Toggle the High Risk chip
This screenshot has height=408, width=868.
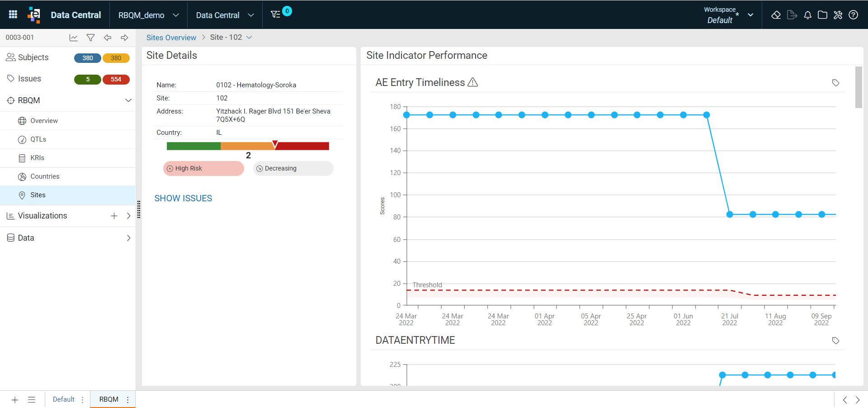[203, 168]
